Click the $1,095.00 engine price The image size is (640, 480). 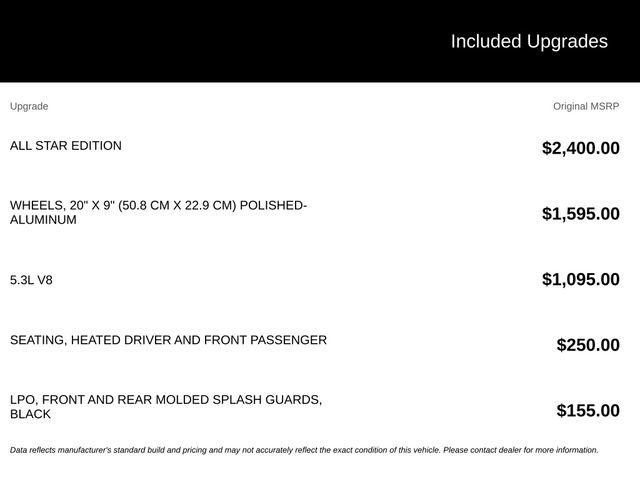[581, 280]
